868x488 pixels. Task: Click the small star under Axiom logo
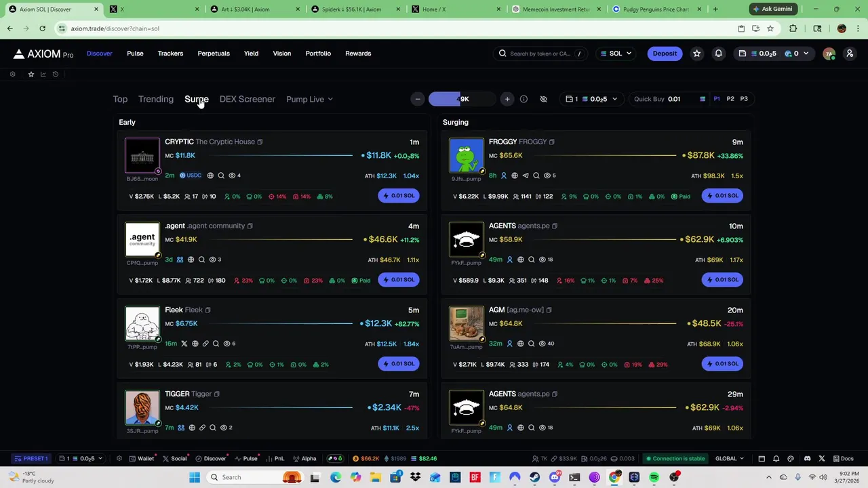31,75
